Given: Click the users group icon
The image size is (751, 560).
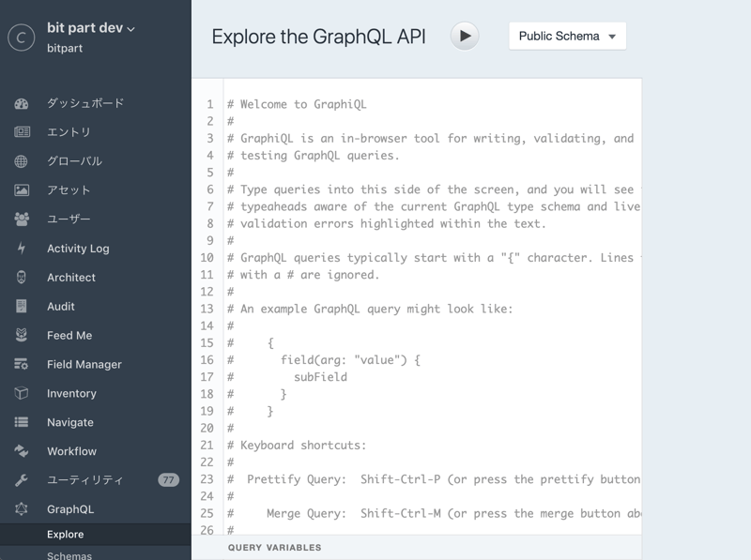Looking at the screenshot, I should (x=22, y=219).
